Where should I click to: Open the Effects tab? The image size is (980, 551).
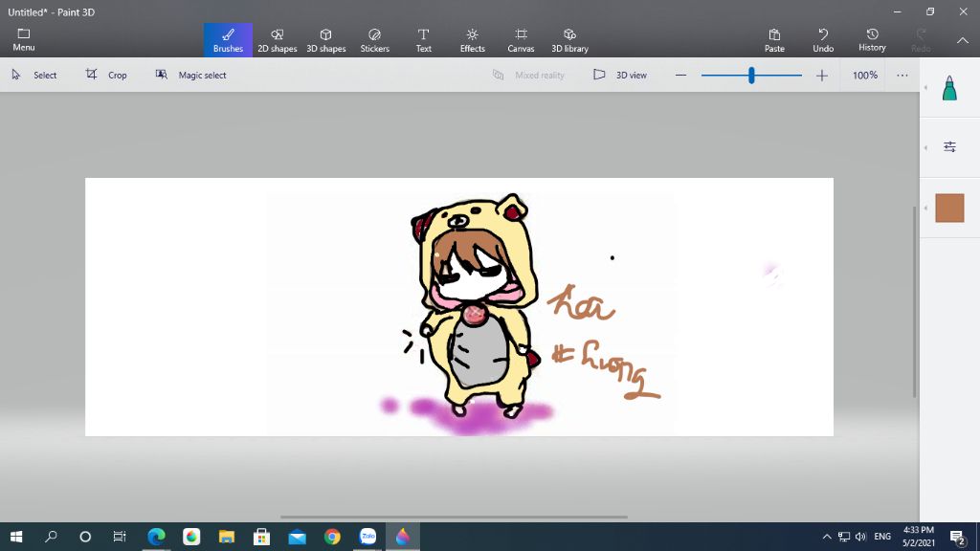472,40
